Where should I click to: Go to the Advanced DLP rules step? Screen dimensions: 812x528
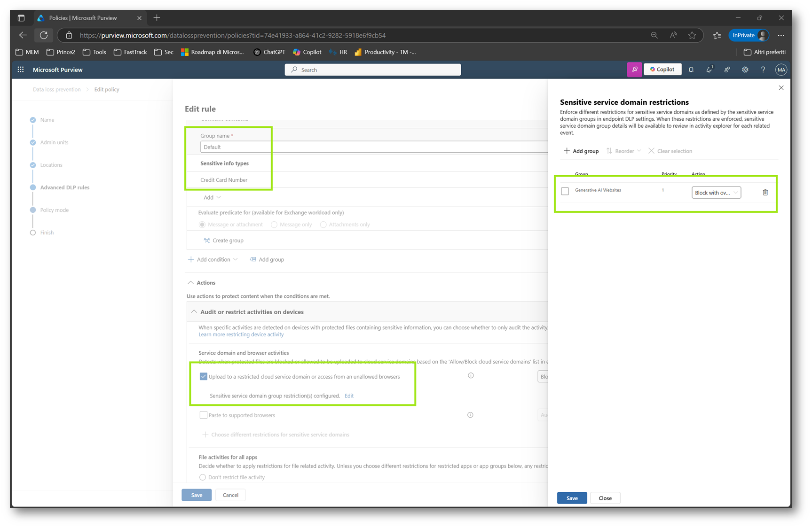[x=64, y=187]
